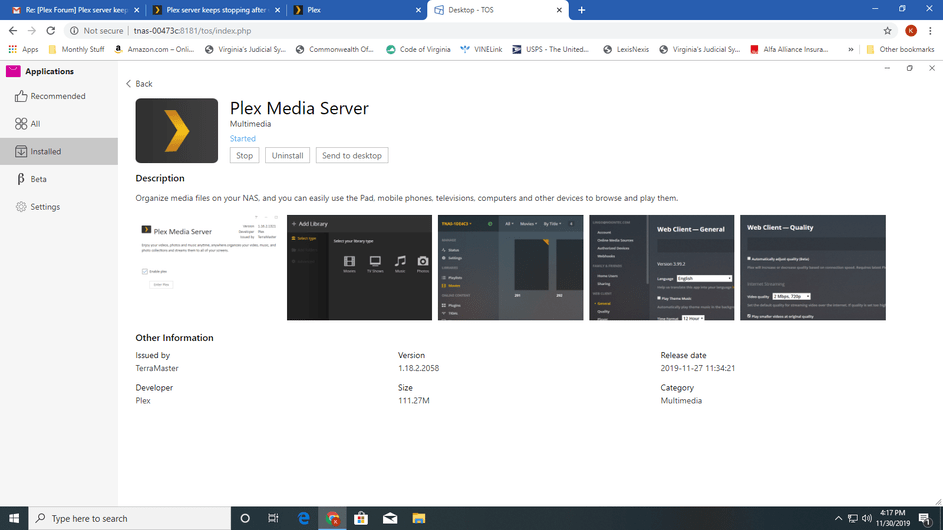Open the Recommended applications section
The height and width of the screenshot is (530, 943).
tap(58, 96)
